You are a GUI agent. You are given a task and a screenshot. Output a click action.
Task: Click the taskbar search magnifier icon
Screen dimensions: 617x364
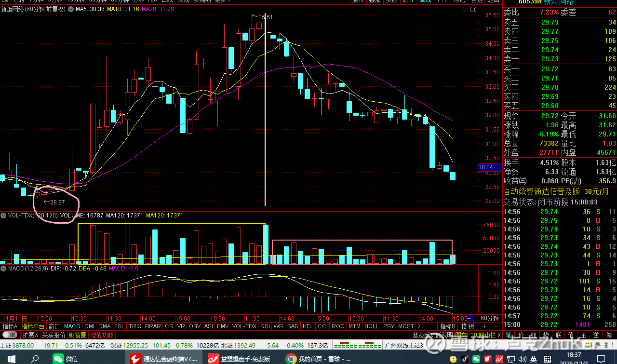[35, 359]
